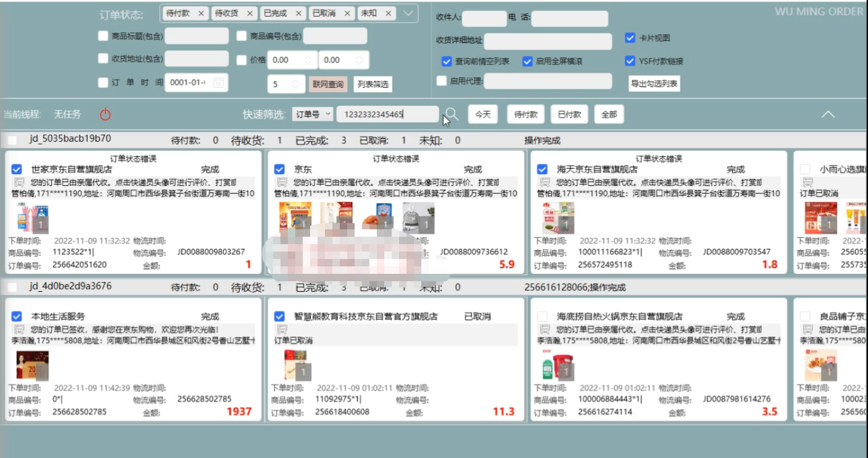Viewport: 868px width, 458px height.
Task: Click the delivery icon on 世家京东自营旗舰店 card
Action: tap(19, 182)
